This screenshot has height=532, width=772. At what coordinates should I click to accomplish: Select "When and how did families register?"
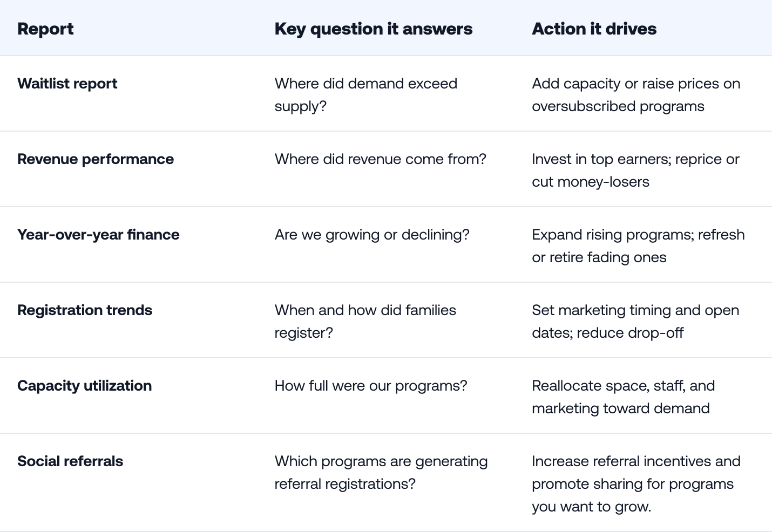365,322
